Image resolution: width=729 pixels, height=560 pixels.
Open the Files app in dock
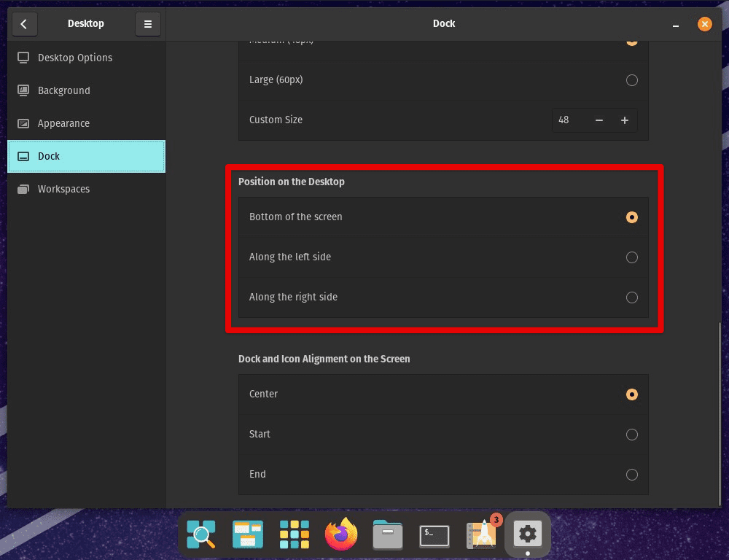click(388, 534)
